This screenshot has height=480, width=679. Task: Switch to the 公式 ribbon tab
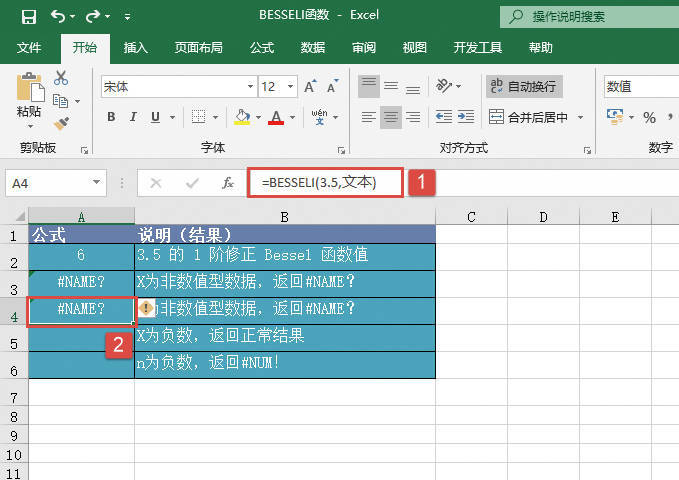(x=262, y=48)
